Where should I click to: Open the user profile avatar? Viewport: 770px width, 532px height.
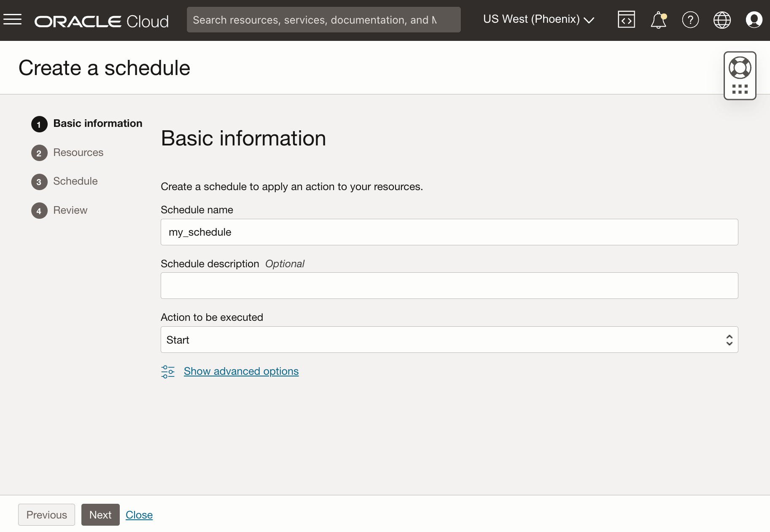[x=754, y=20]
